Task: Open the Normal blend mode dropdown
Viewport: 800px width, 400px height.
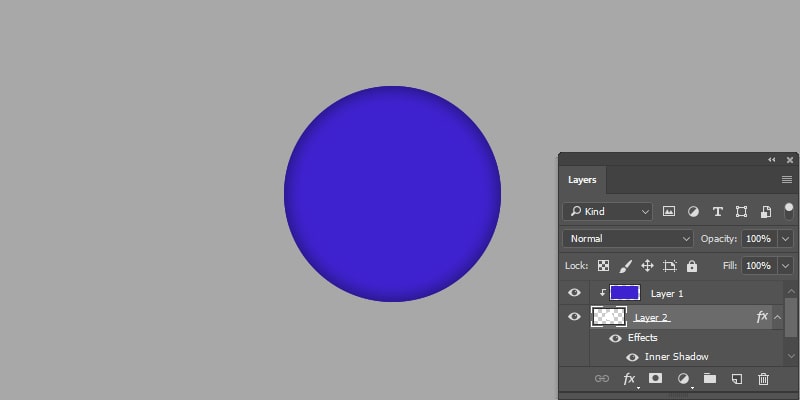Action: pyautogui.click(x=628, y=238)
